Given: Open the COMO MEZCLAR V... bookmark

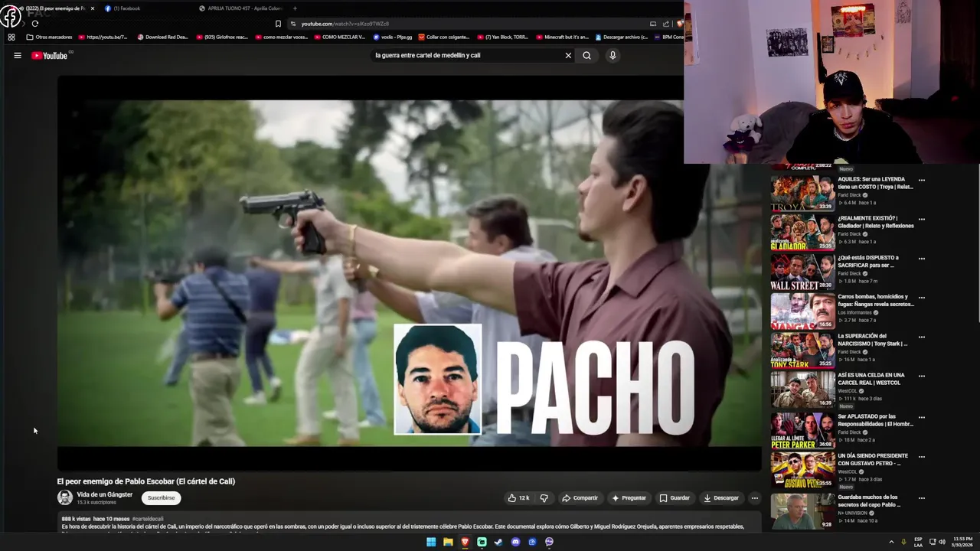Looking at the screenshot, I should (338, 37).
